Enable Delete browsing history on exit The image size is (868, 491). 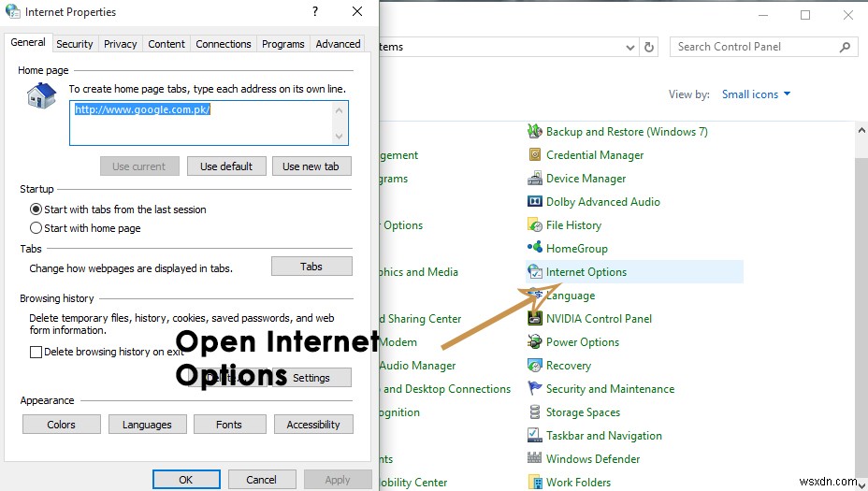[36, 352]
